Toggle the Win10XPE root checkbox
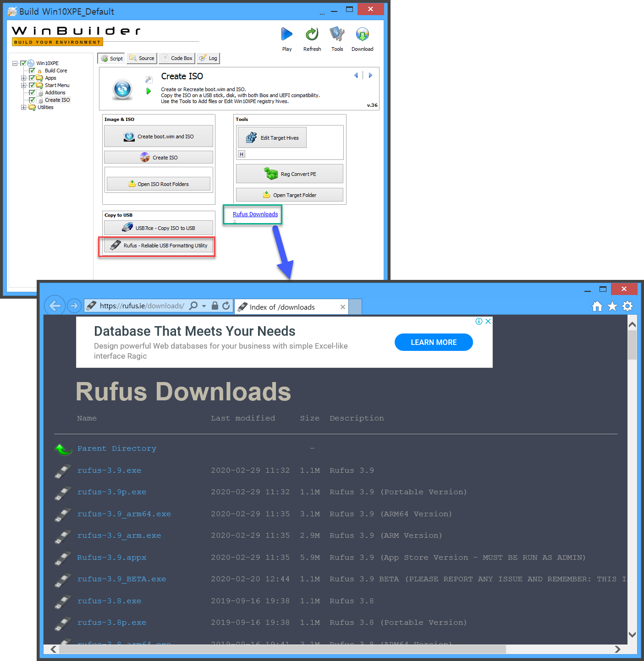 click(23, 63)
